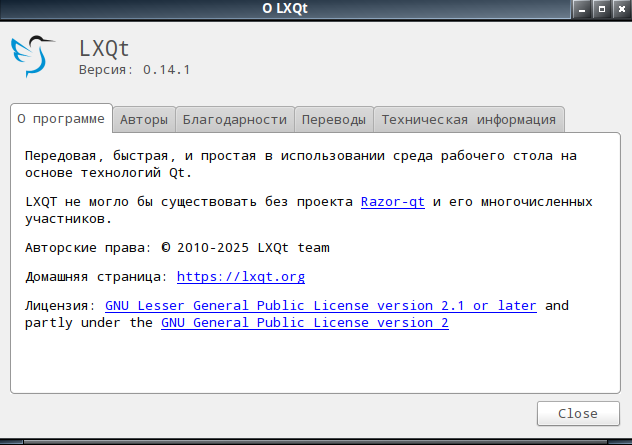The image size is (632, 445).
Task: Open the Авторы tab
Action: click(144, 120)
